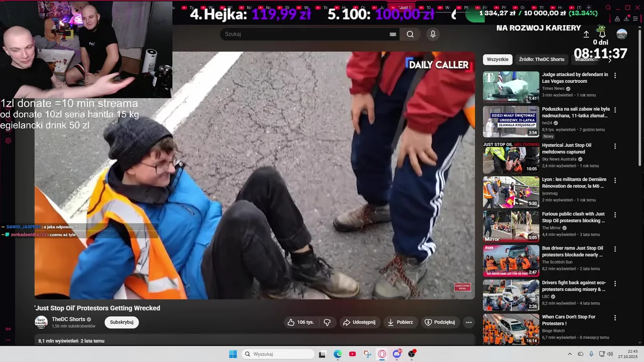Launch Microsoft Edge from taskbar
This screenshot has width=644, height=362.
tap(338, 354)
